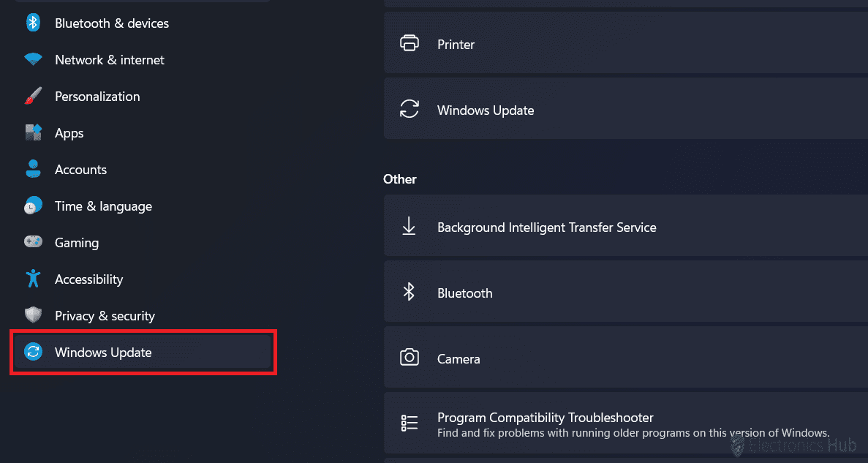Click the Bluetooth rune icon under Other
Screen dimensions: 868x463
click(410, 293)
